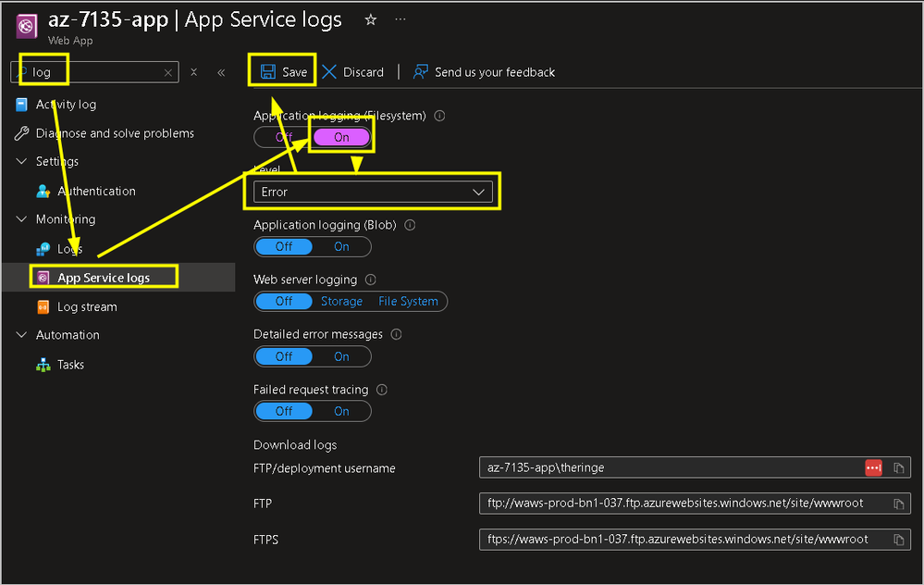Click the Failed request tracing label
Viewport: 924px width, 585px height.
point(311,390)
